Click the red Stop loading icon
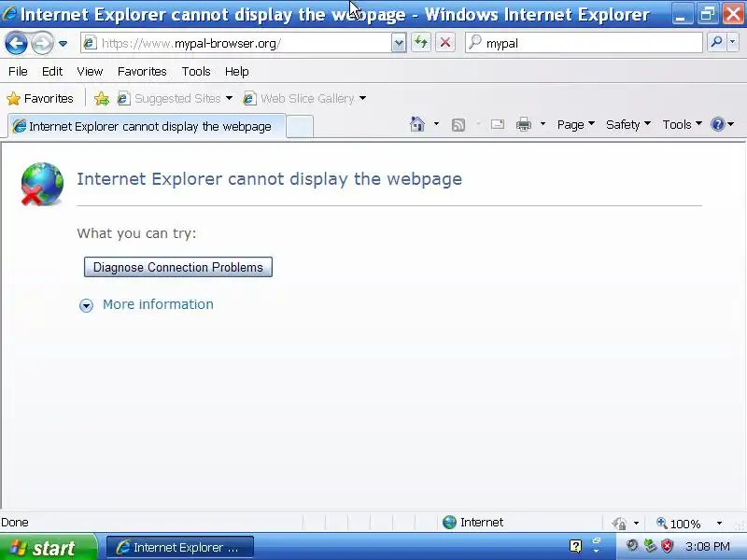 point(445,43)
